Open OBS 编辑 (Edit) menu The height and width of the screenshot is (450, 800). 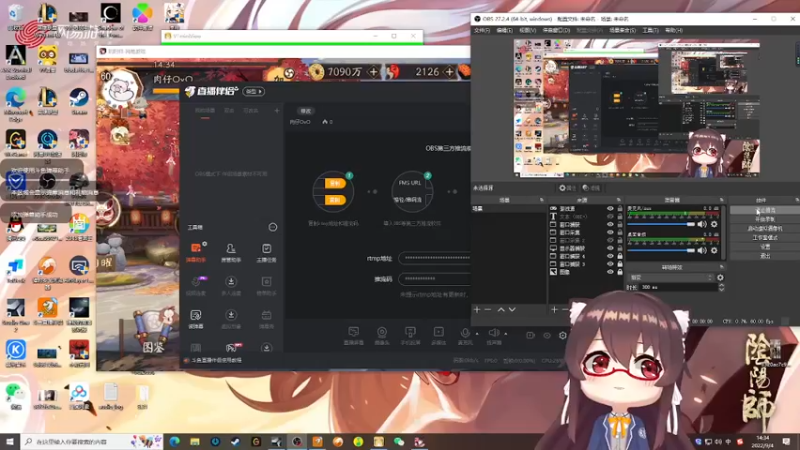pyautogui.click(x=504, y=30)
